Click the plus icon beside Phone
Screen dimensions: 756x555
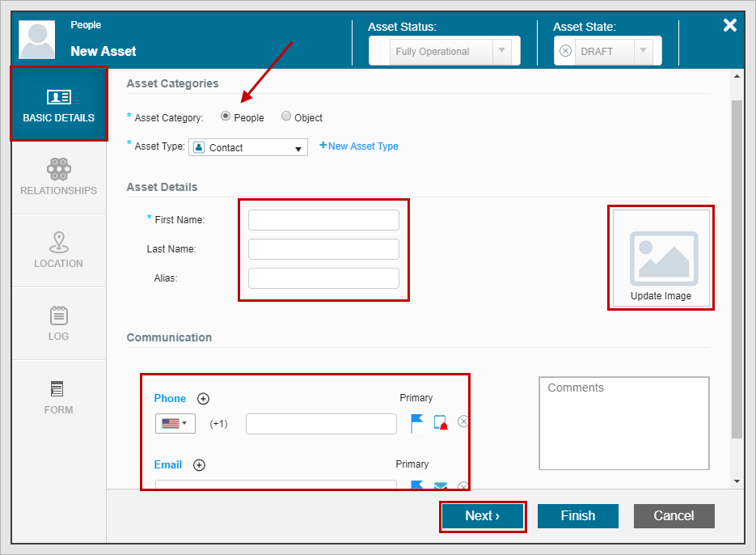point(203,398)
